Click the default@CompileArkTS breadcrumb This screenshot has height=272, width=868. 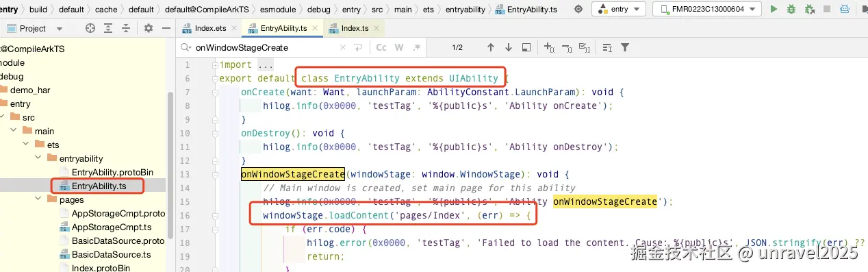click(x=207, y=10)
